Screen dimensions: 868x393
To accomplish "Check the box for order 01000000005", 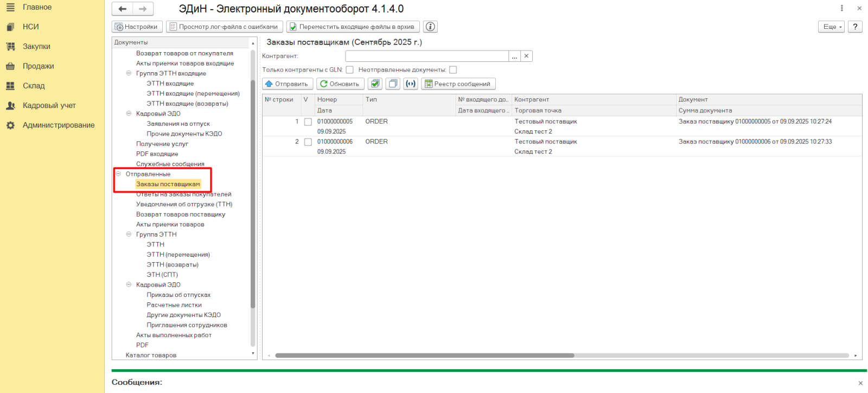I will 308,122.
